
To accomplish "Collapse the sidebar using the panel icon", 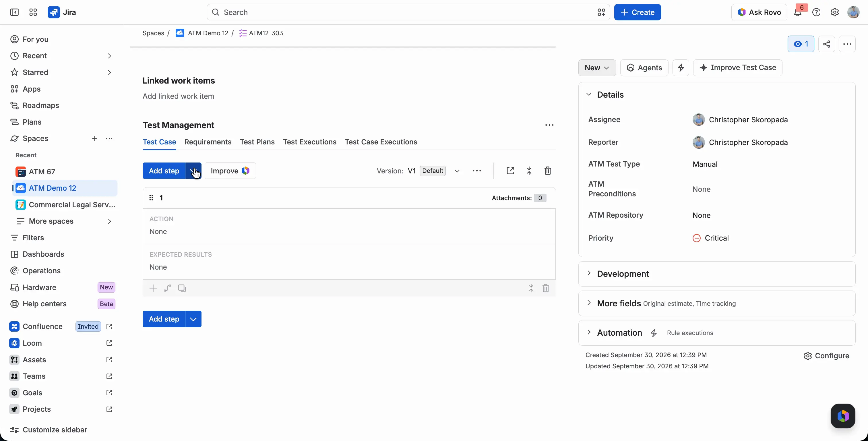I will (14, 12).
